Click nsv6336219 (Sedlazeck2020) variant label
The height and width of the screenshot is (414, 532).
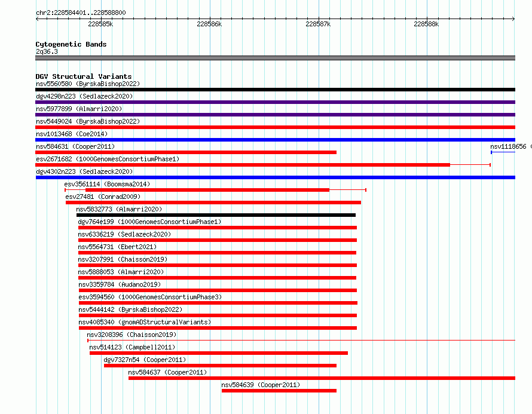pyautogui.click(x=124, y=234)
